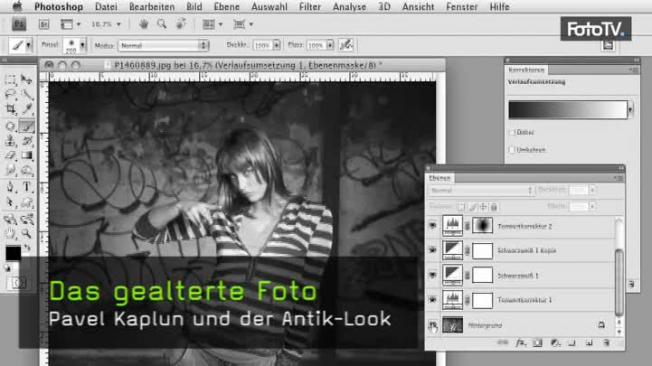Viewport: 652px width, 366px height.
Task: Enable Quick Mask mode
Action: pos(18,283)
